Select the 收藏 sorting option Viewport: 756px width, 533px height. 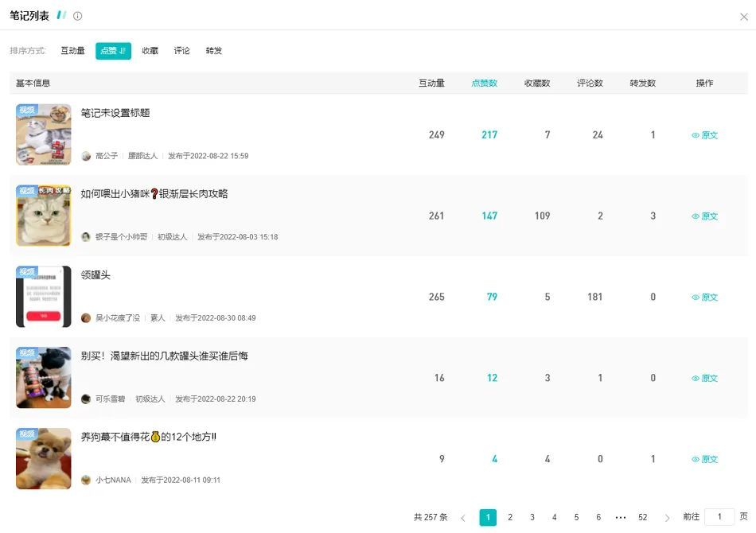150,50
